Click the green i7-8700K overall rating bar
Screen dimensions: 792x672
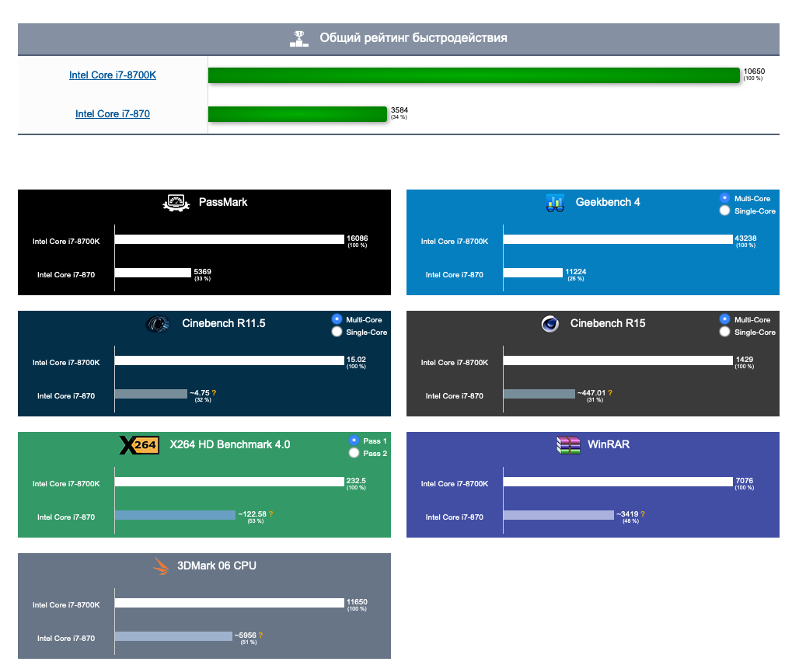[473, 75]
